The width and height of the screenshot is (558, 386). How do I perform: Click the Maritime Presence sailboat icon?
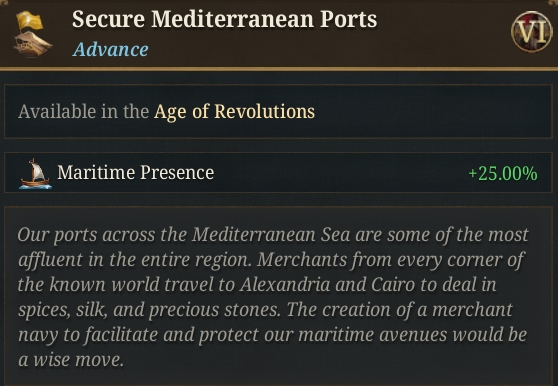(x=35, y=174)
